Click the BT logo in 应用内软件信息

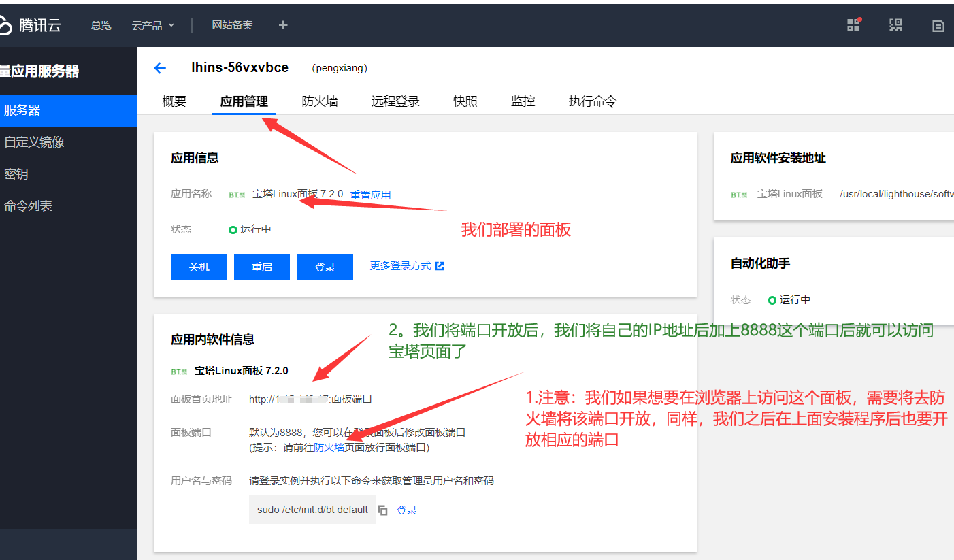click(x=178, y=372)
